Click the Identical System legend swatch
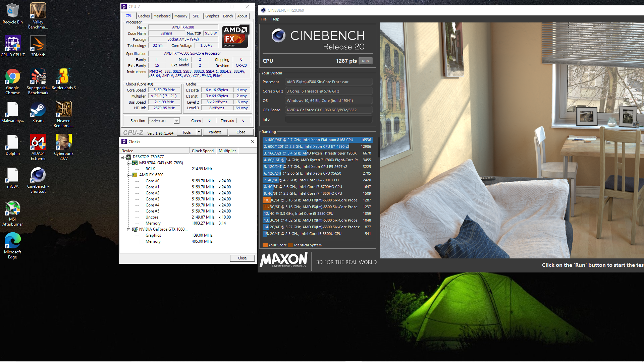This screenshot has width=644, height=362. [290, 245]
